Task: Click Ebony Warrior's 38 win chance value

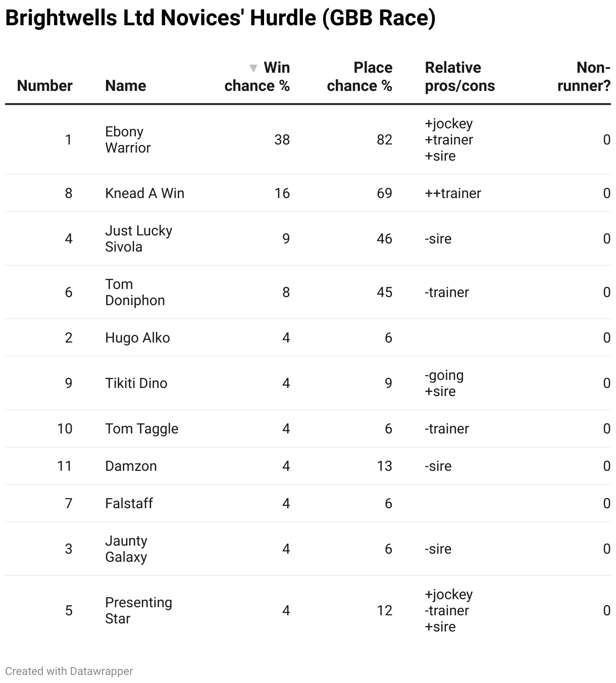Action: pyautogui.click(x=282, y=140)
